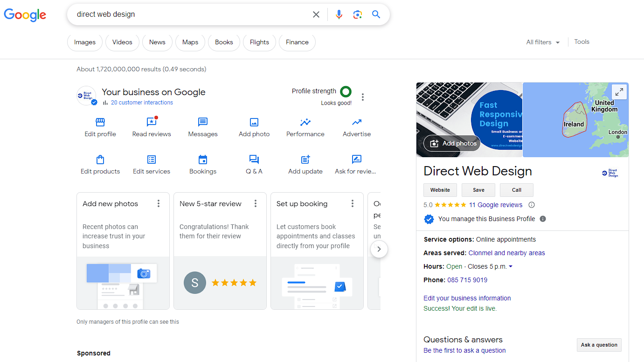
Task: Open the Advertise trend icon
Action: click(357, 122)
